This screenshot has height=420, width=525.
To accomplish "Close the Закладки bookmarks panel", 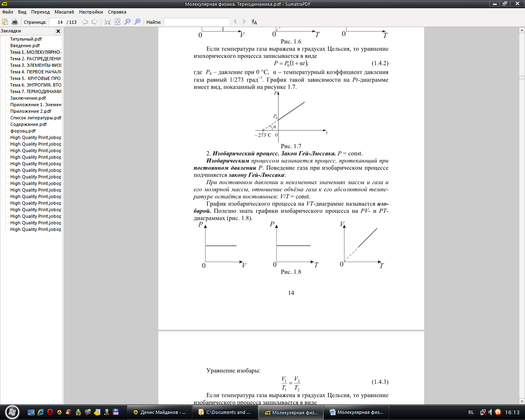I will [58, 31].
